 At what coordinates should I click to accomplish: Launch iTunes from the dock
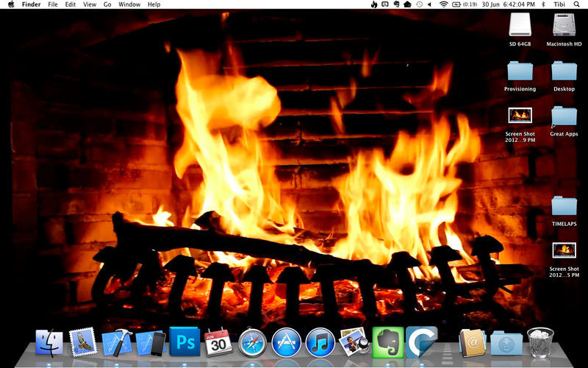point(320,342)
